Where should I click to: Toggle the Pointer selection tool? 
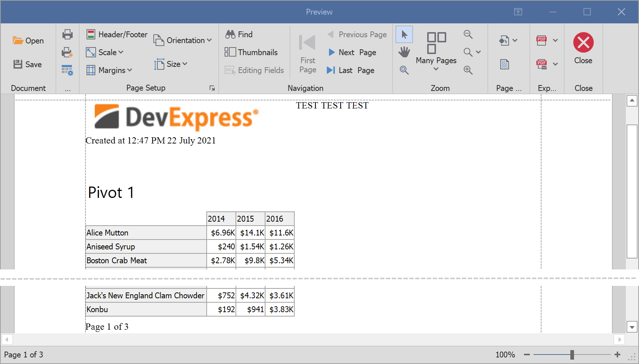404,35
